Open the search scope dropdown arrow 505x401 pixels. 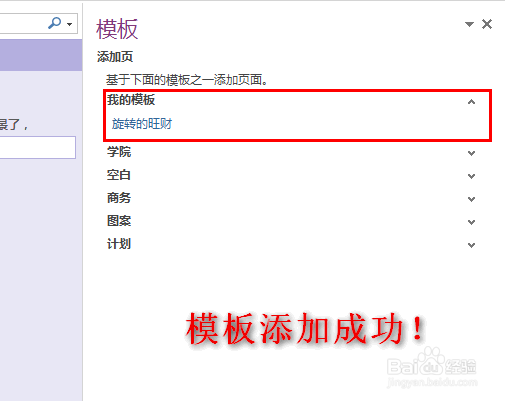(69, 24)
